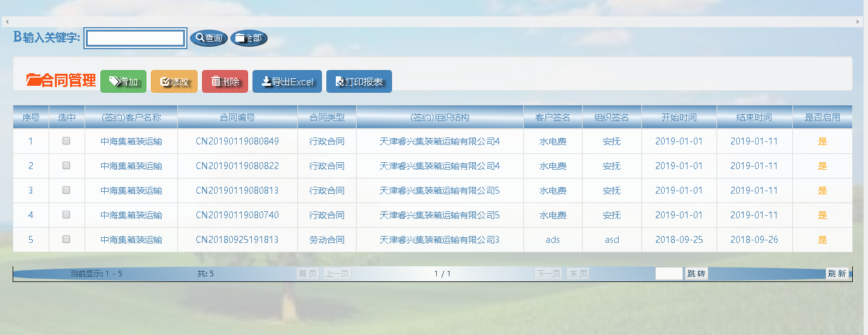868x335 pixels.
Task: Click the 是 enabled status in row 1
Action: 823,141
